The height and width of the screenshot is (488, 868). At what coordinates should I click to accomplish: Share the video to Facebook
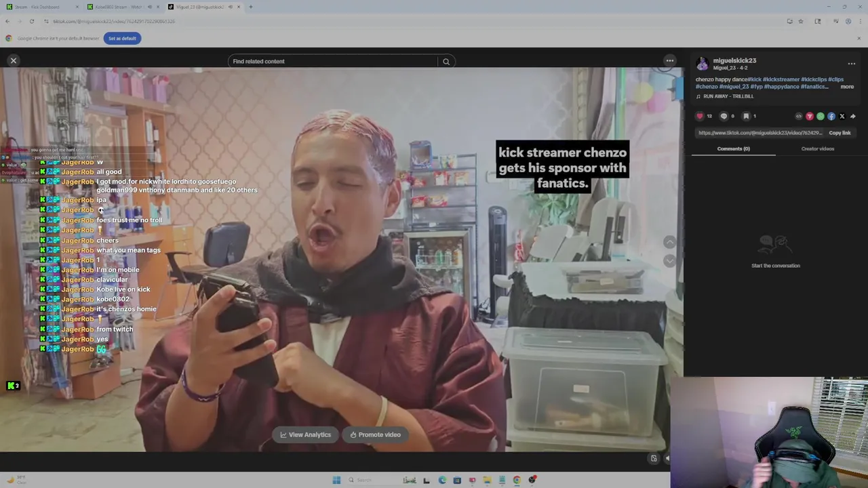coord(831,116)
